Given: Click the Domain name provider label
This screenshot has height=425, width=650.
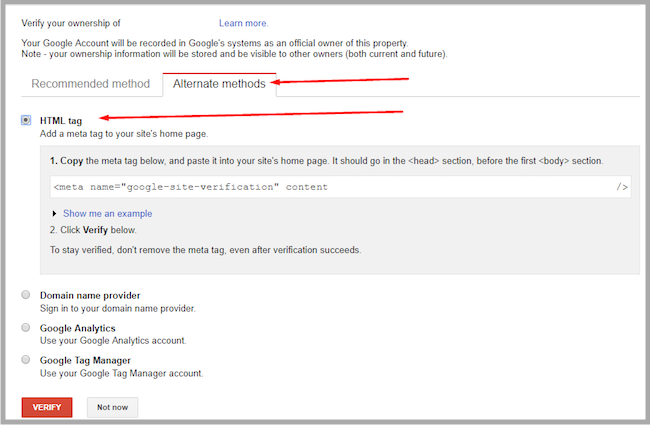Looking at the screenshot, I should pos(90,295).
